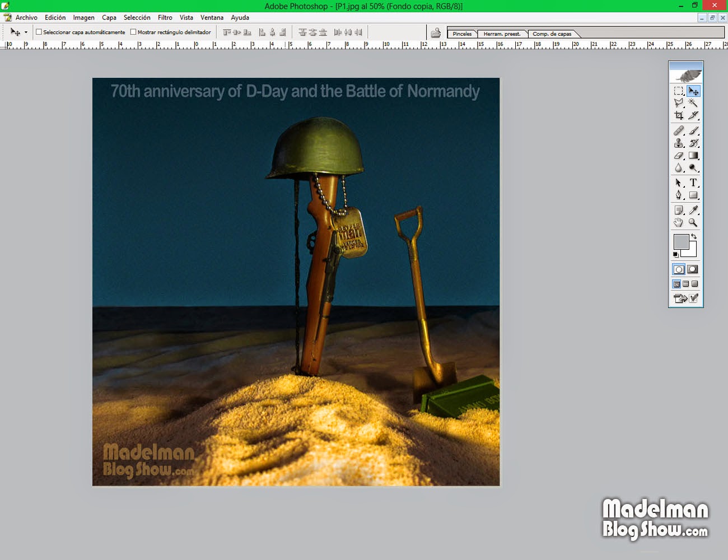728x560 pixels.
Task: Click Distribute top edges button
Action: [302, 32]
